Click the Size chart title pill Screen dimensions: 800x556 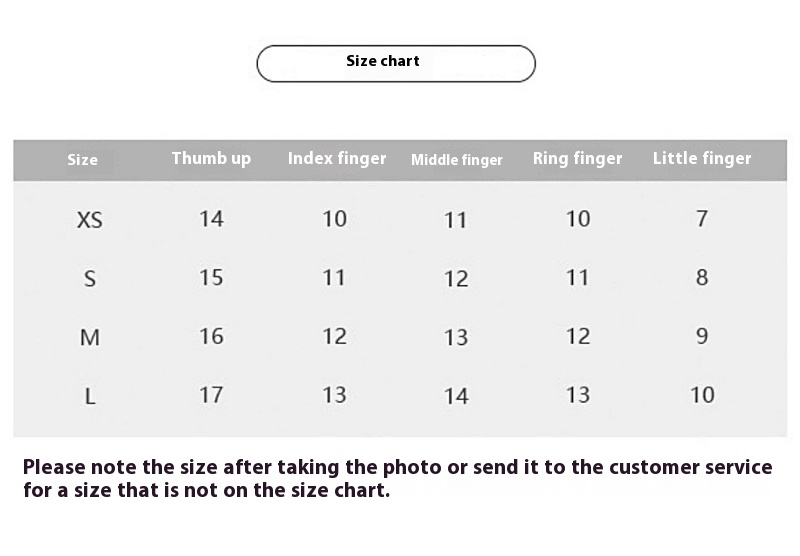tap(396, 63)
